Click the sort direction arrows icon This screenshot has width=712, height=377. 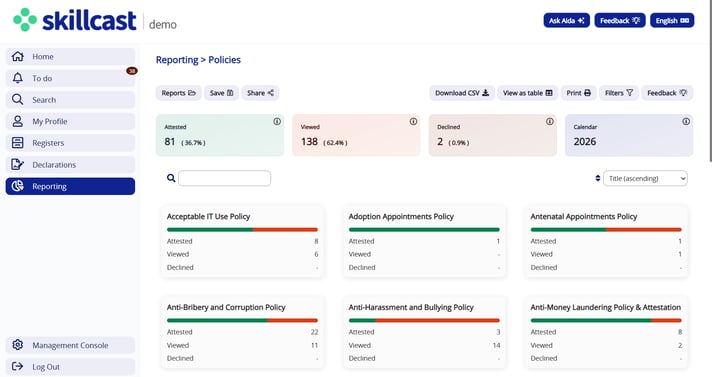pos(598,178)
